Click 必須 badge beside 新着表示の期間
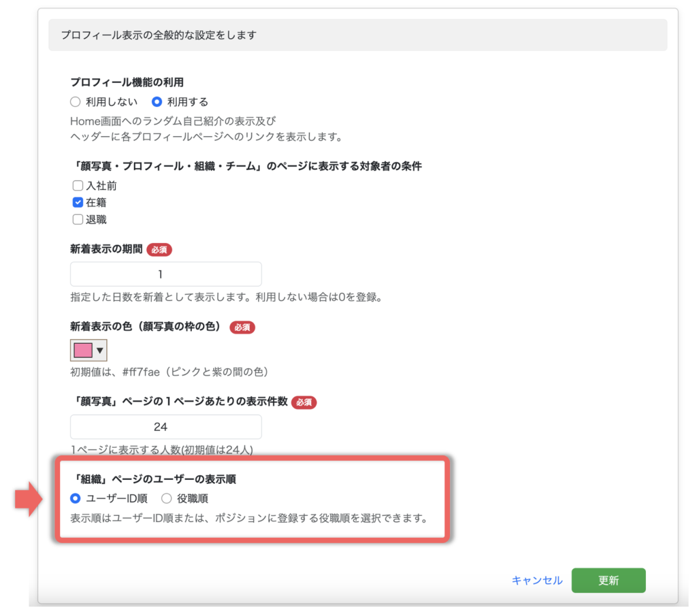 point(159,249)
